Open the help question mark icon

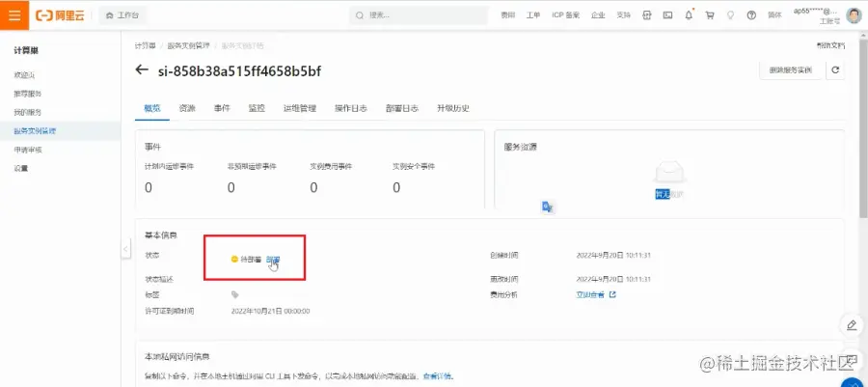pos(751,15)
